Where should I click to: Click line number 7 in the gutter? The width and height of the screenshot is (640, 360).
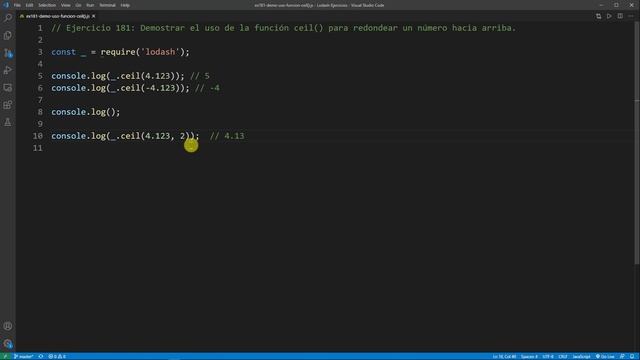coord(40,100)
